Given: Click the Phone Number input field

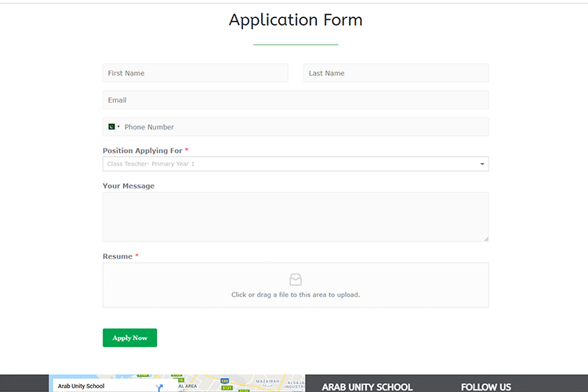Looking at the screenshot, I should pos(296,127).
